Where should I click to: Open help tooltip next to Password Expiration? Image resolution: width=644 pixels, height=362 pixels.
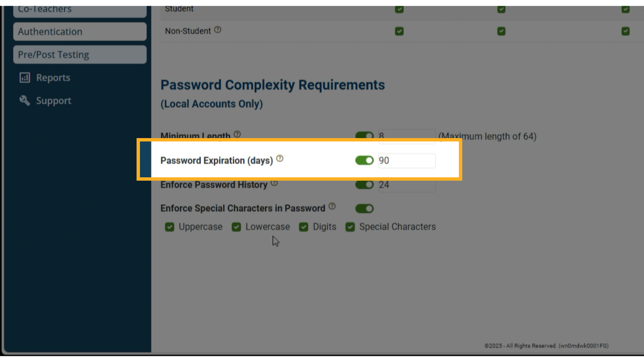pos(280,159)
